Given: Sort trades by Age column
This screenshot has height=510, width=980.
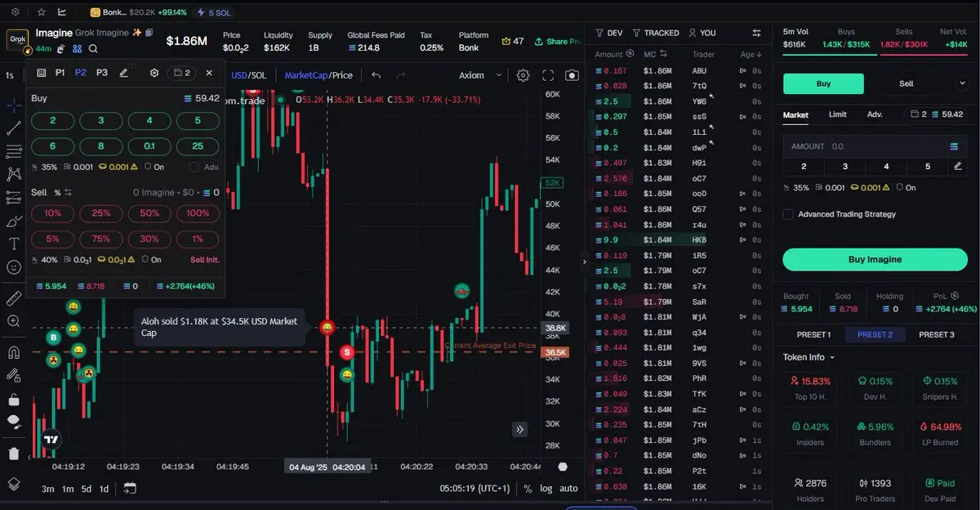Looking at the screenshot, I should tap(751, 55).
